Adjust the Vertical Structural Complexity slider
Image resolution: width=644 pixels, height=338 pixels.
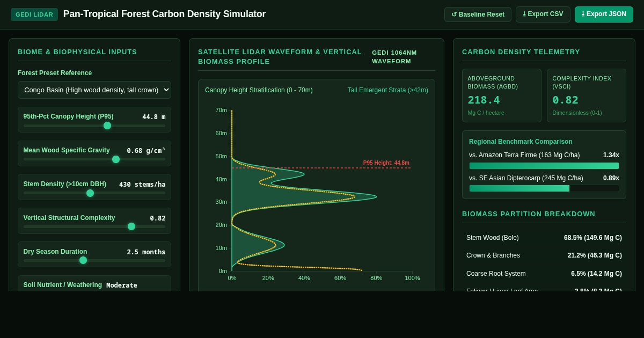(94, 226)
